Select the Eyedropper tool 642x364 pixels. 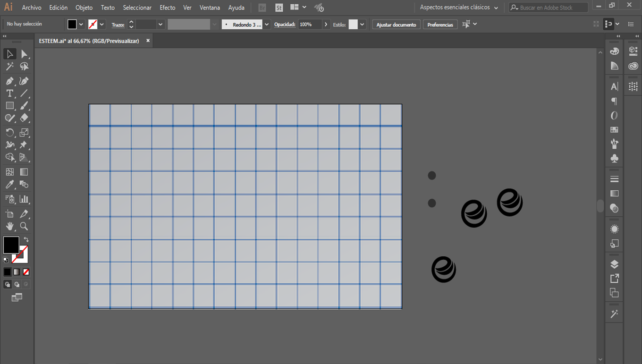9,185
